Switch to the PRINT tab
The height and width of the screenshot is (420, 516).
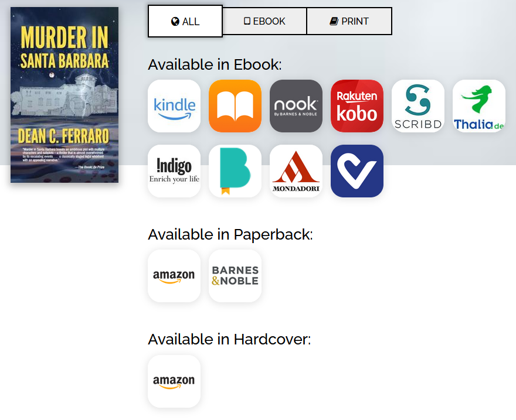pos(349,21)
